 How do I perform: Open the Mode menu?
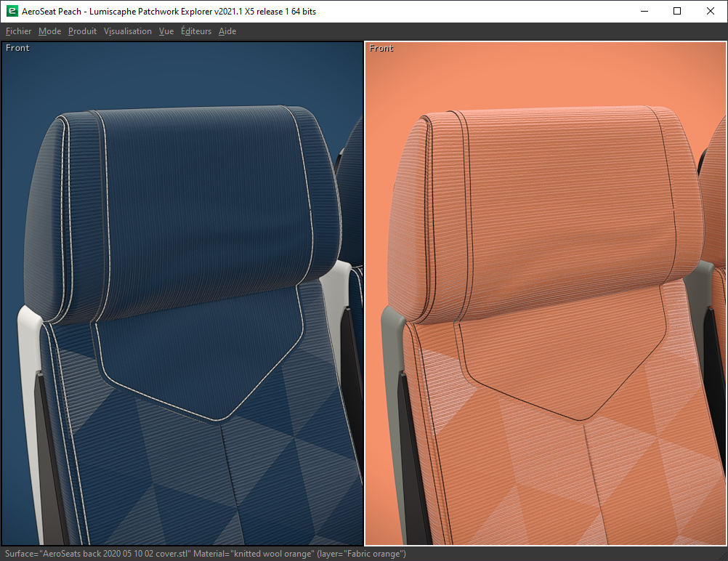tap(49, 31)
